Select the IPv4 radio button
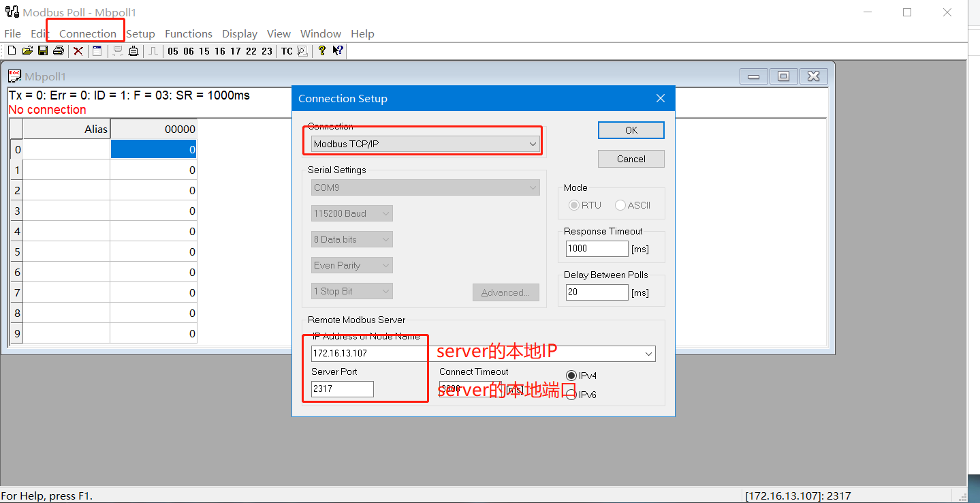980x503 pixels. [x=571, y=376]
